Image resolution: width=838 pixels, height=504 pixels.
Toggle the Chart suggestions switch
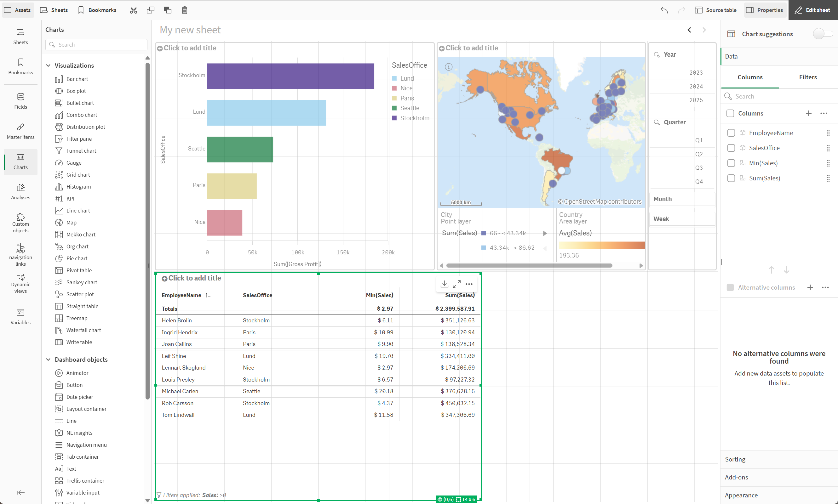pyautogui.click(x=822, y=34)
